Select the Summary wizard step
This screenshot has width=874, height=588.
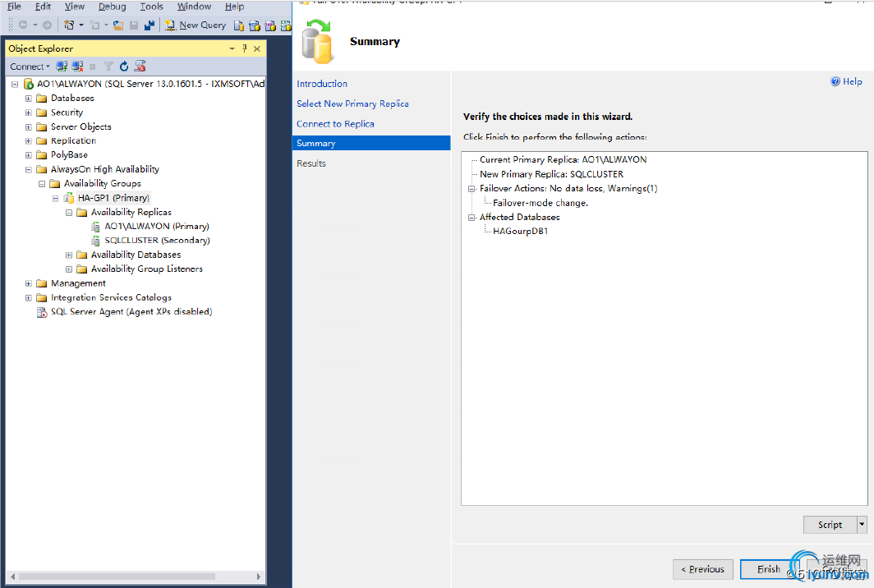tap(371, 143)
